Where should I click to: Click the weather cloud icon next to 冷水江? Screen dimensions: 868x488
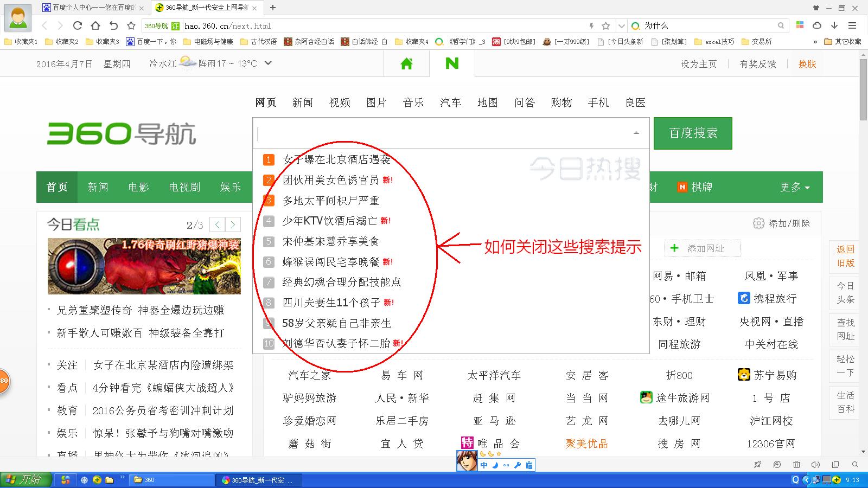pos(188,62)
